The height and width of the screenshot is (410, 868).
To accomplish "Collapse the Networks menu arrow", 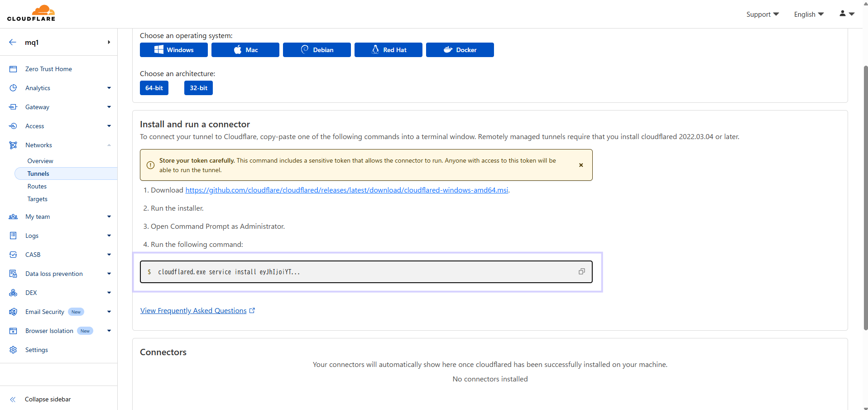I will pos(109,145).
